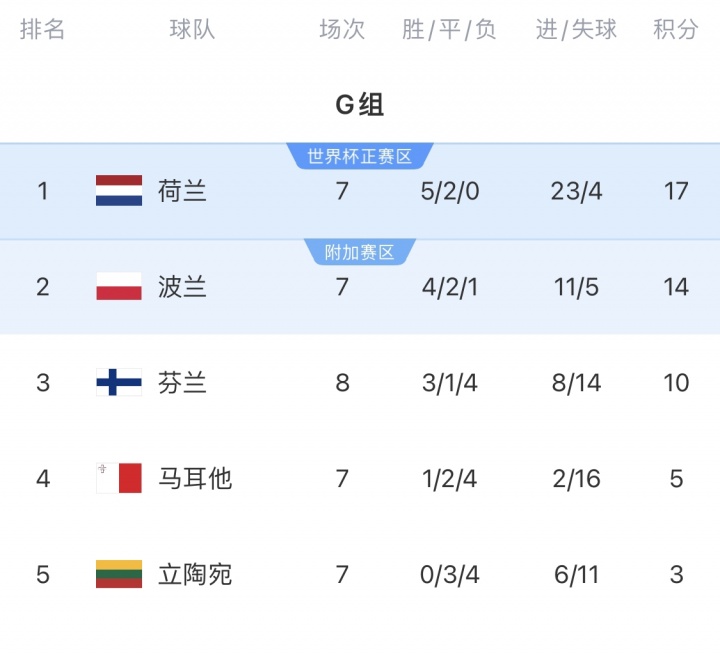Click the Finland flag icon

[x=118, y=382]
